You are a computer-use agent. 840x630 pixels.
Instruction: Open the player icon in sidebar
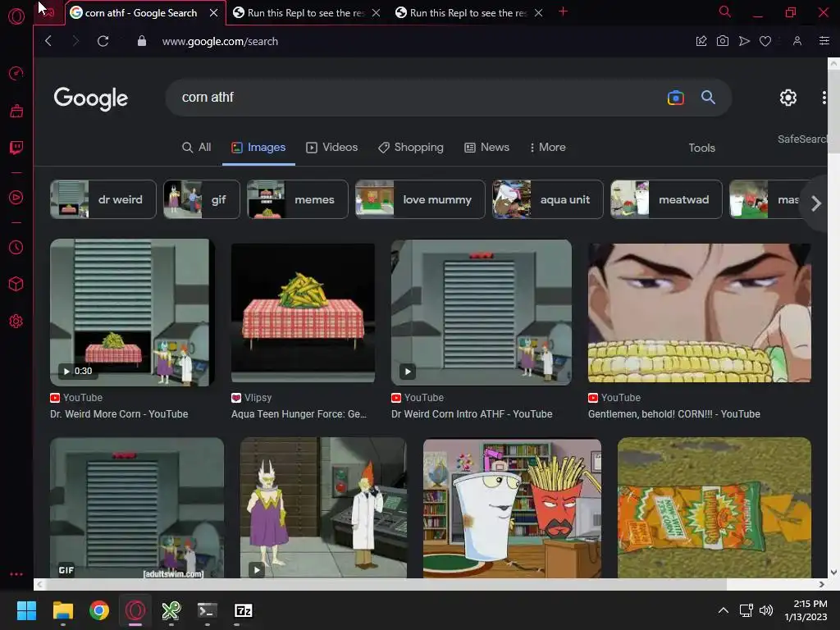(x=16, y=197)
